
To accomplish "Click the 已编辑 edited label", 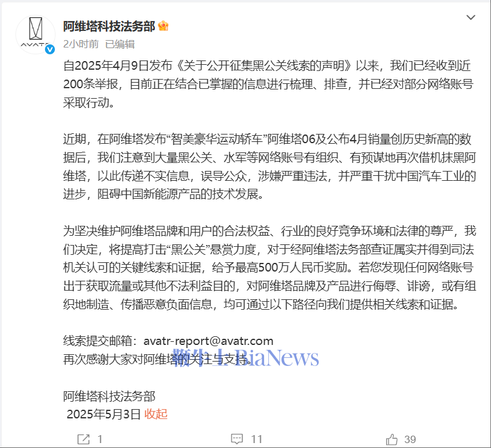I will [x=120, y=44].
